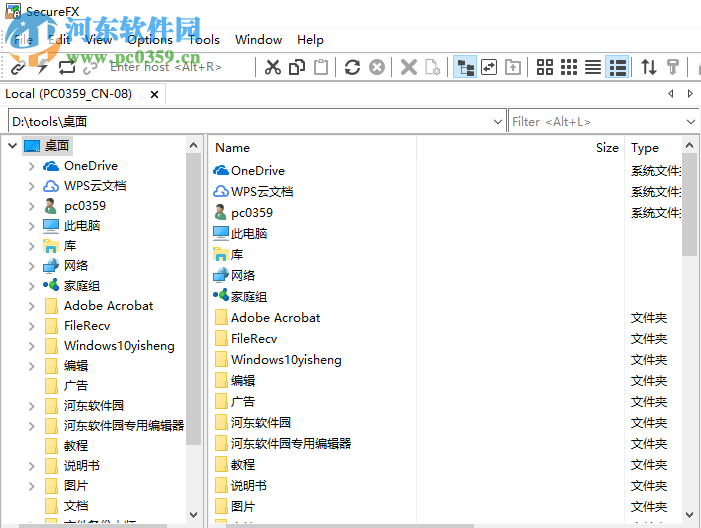Expand 网络 node in the tree
Image resolution: width=701 pixels, height=528 pixels.
[x=31, y=266]
